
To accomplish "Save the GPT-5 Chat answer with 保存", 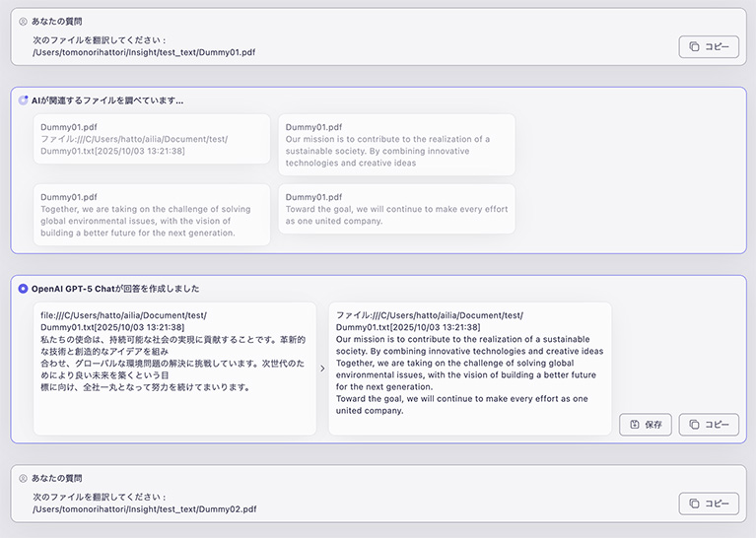I will point(645,425).
